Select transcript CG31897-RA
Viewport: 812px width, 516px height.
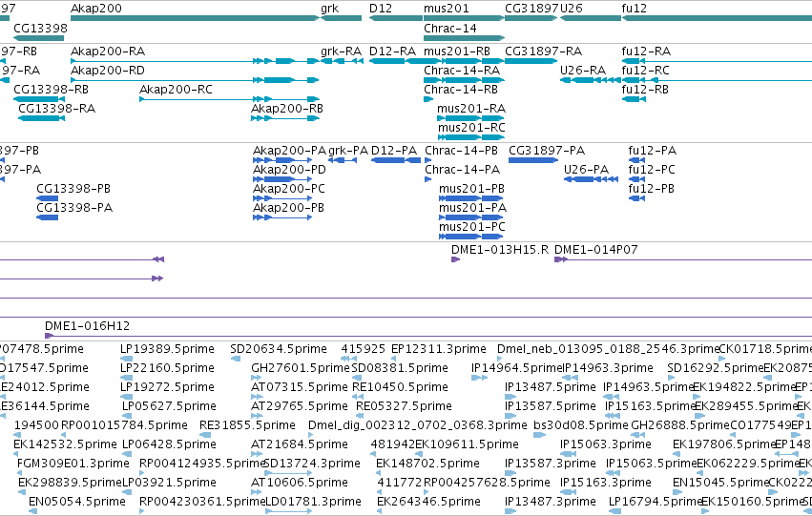coord(531,61)
